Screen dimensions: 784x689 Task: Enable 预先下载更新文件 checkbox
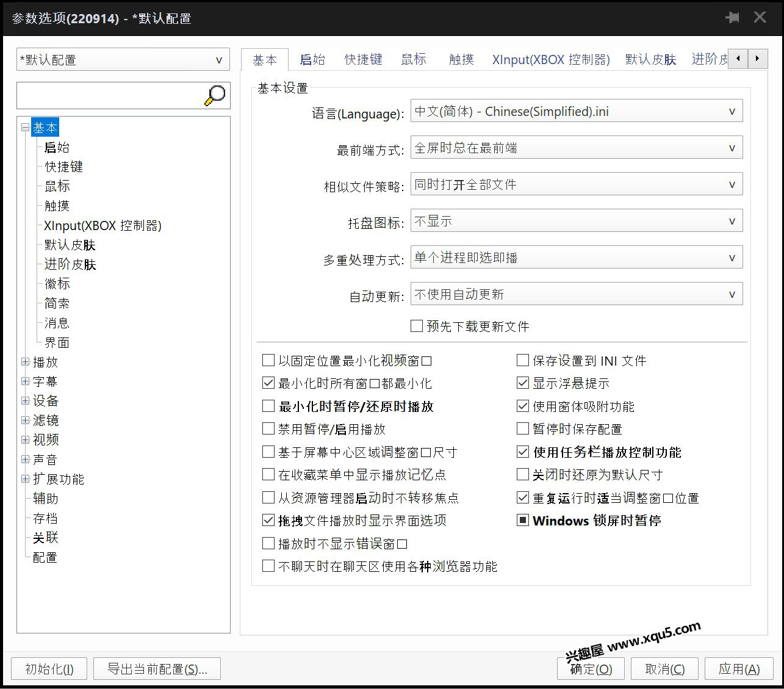[417, 326]
